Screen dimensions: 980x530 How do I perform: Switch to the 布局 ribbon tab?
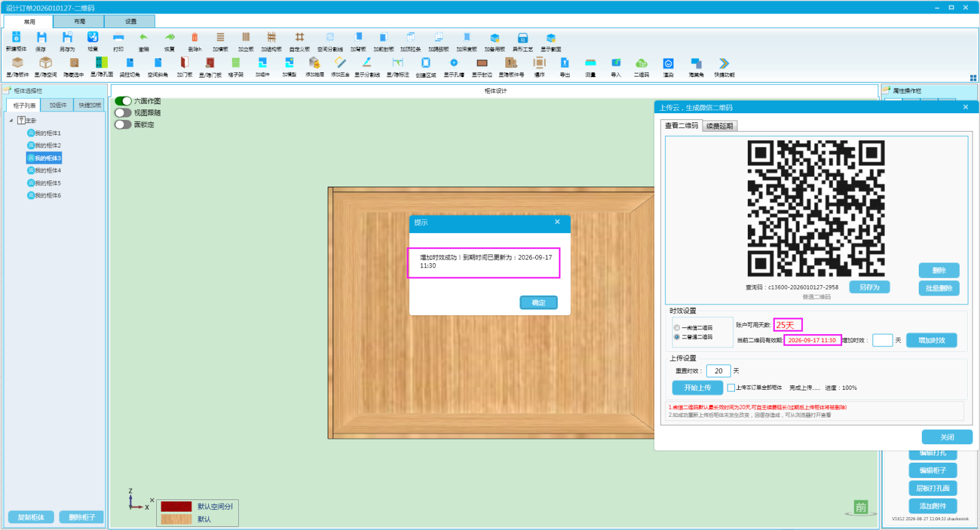pos(80,21)
